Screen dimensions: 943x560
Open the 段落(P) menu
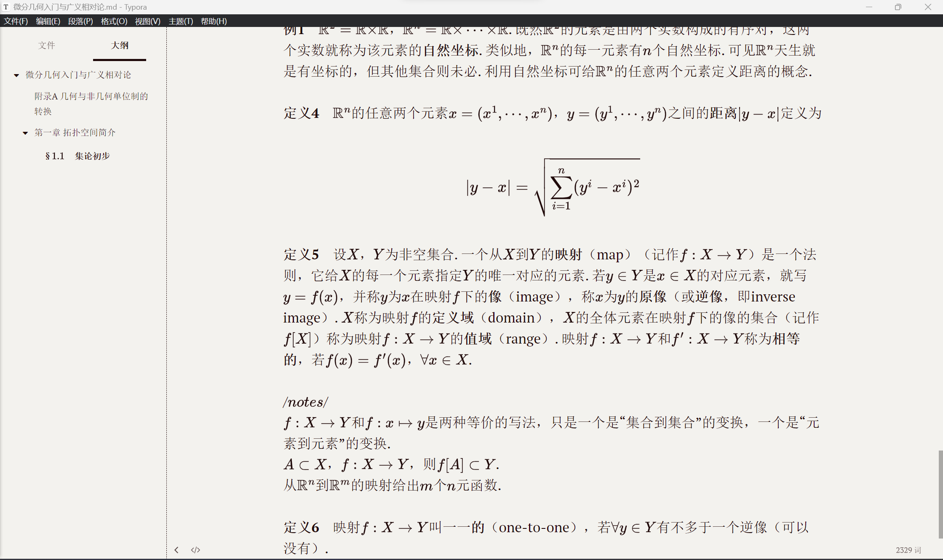pos(80,21)
